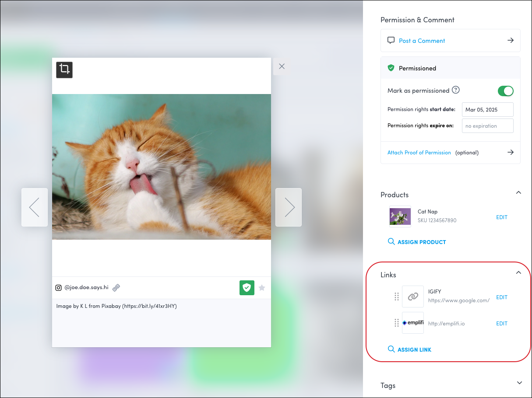Close the image preview with X

[282, 66]
